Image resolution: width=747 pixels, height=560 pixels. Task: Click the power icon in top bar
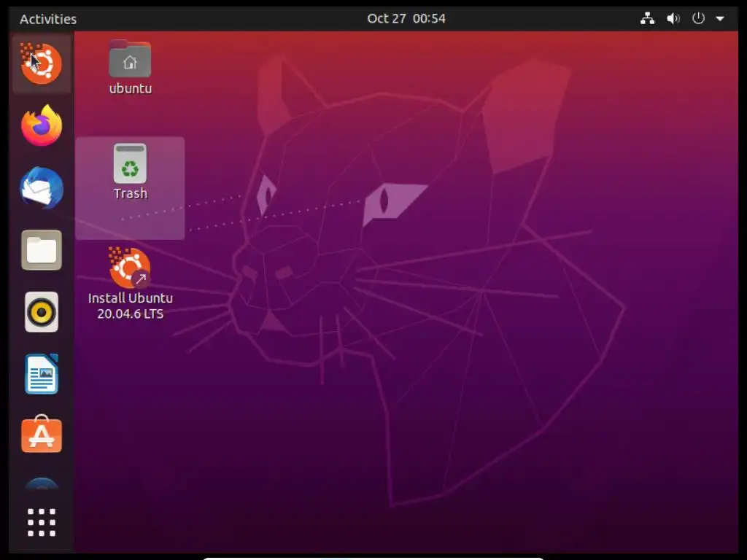[x=698, y=18]
